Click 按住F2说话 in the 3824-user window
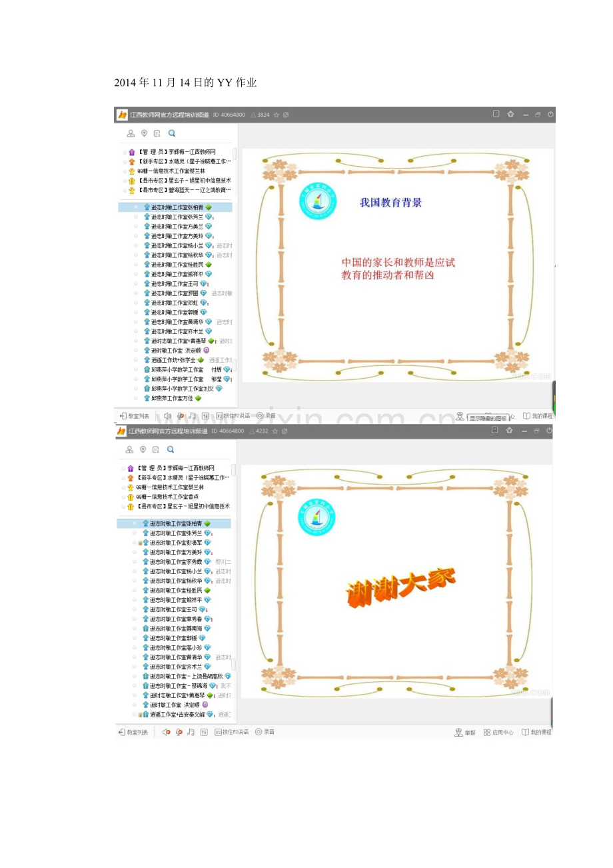 click(x=232, y=415)
